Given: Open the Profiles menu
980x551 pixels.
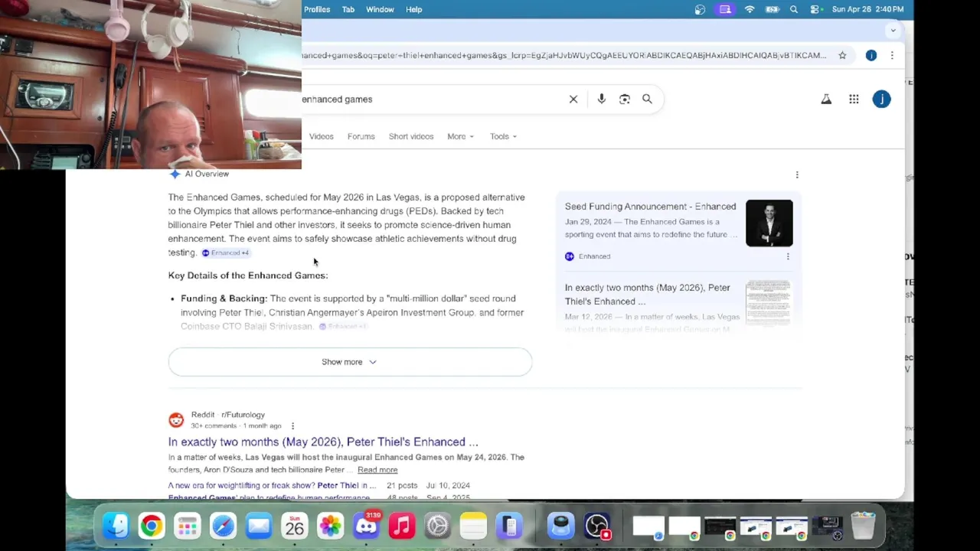Looking at the screenshot, I should 317,9.
